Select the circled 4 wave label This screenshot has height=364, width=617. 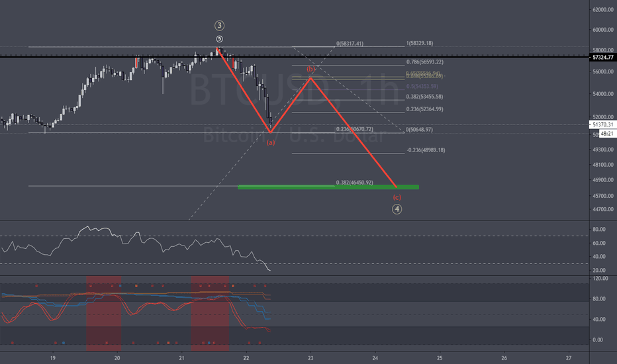coord(397,209)
